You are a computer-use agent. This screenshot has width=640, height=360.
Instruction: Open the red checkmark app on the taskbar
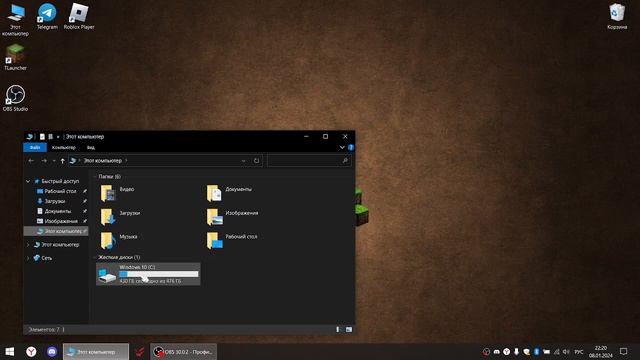coord(140,351)
